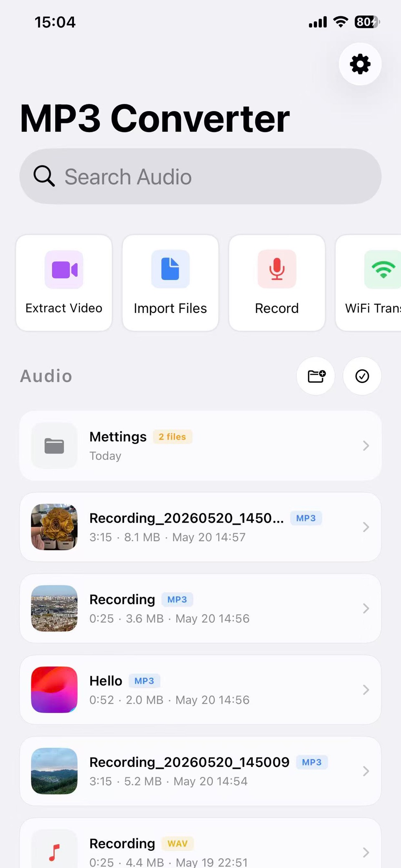The height and width of the screenshot is (868, 401).
Task: Open settings with the gear icon
Action: pos(360,64)
